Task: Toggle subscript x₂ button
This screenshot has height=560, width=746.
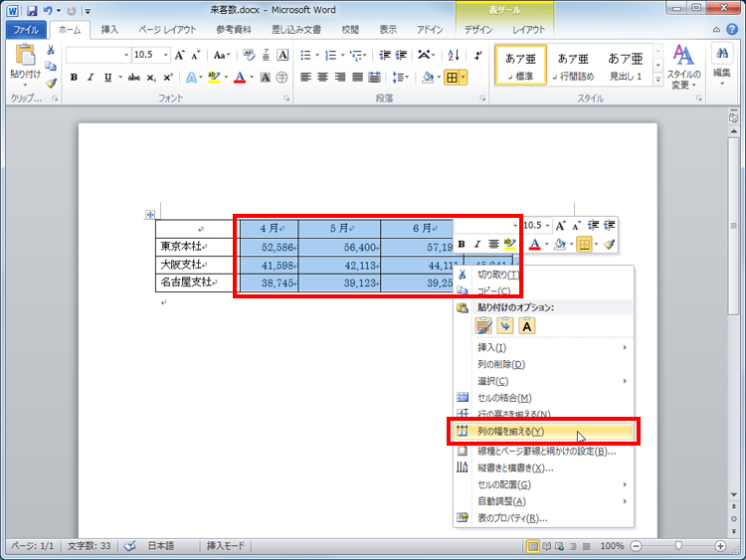Action: pyautogui.click(x=151, y=77)
